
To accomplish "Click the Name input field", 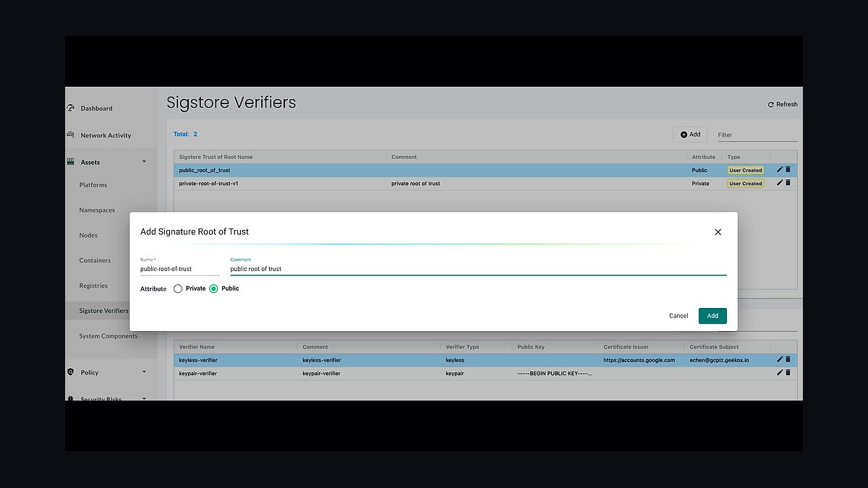I will click(180, 269).
